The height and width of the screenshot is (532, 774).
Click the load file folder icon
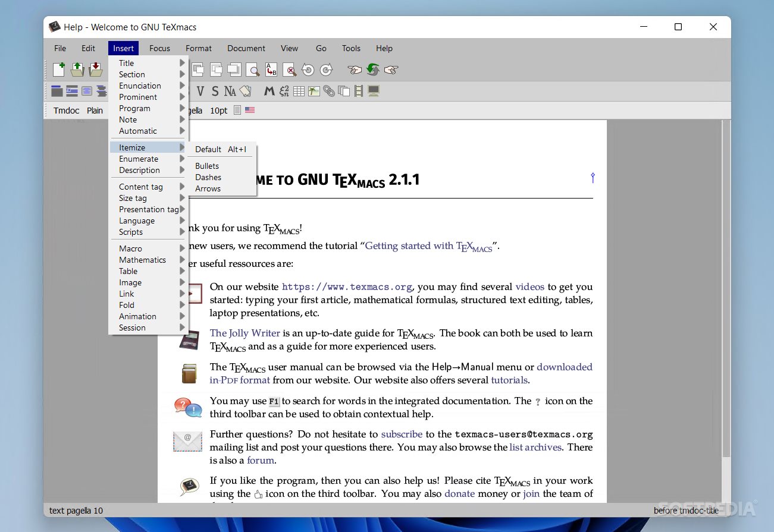(x=77, y=70)
